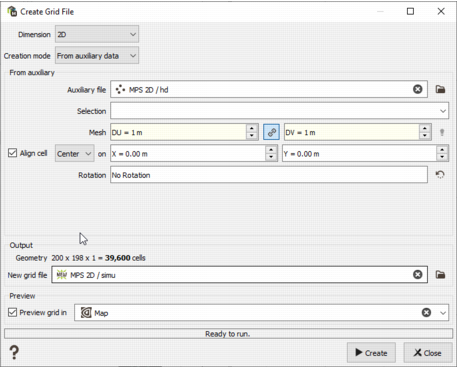
Task: Click the New grid file field
Action: pos(239,275)
